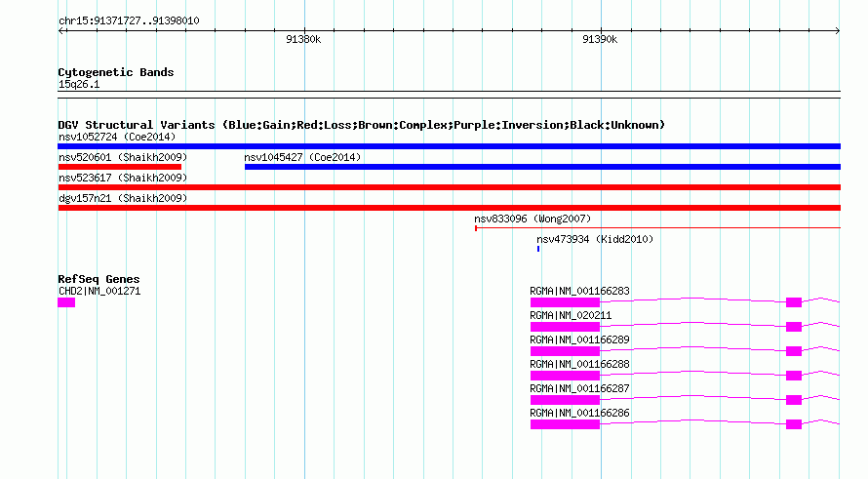The width and height of the screenshot is (868, 479).
Task: Click the CHD2|NM_001271 gene label
Action: [x=99, y=292]
